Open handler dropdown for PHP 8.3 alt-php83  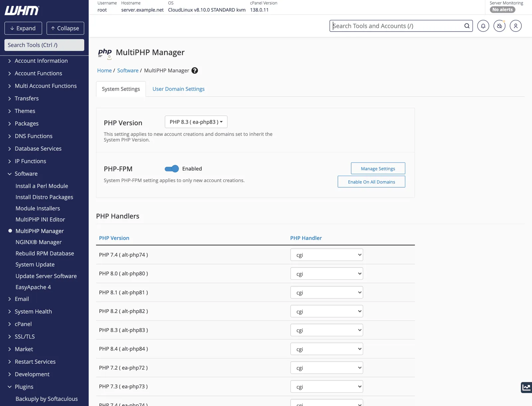pos(327,330)
